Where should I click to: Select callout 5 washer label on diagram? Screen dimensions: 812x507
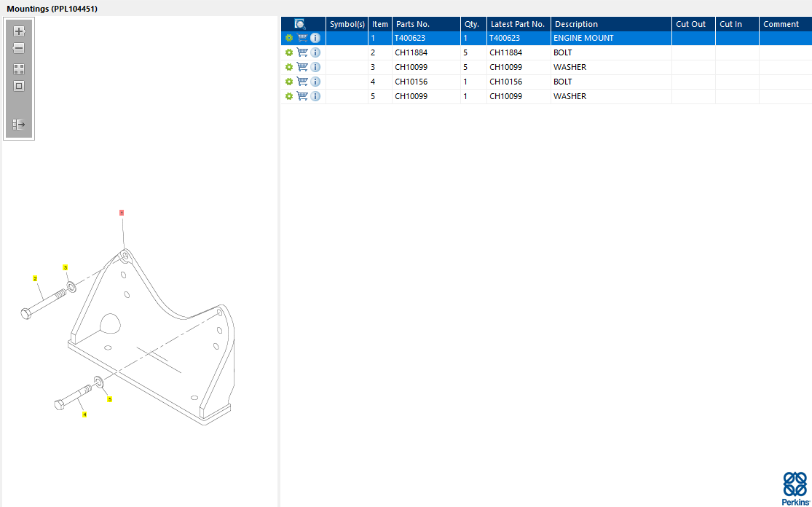[x=110, y=399]
